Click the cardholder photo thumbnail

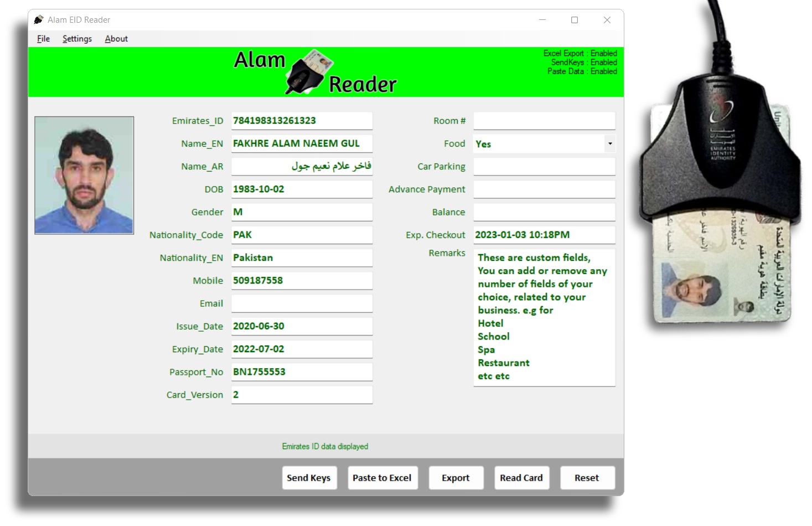(x=84, y=175)
